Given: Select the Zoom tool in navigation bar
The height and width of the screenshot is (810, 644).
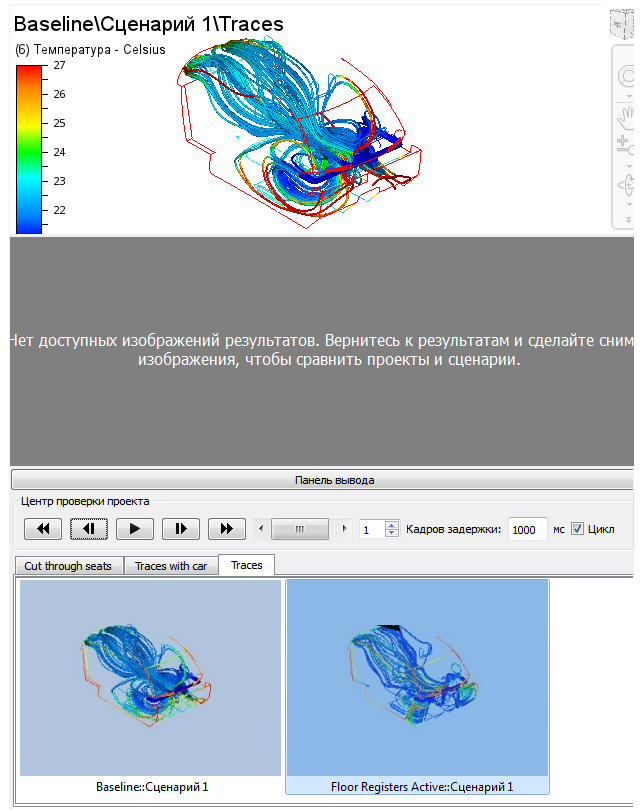Looking at the screenshot, I should point(625,145).
